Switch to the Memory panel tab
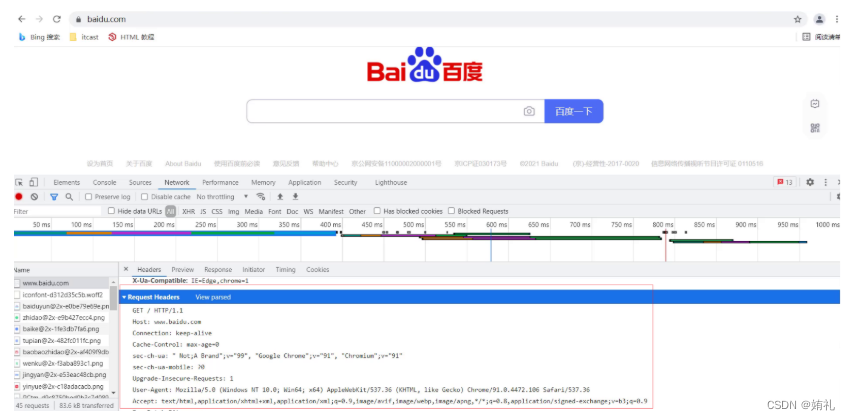The image size is (850, 420). point(263,183)
